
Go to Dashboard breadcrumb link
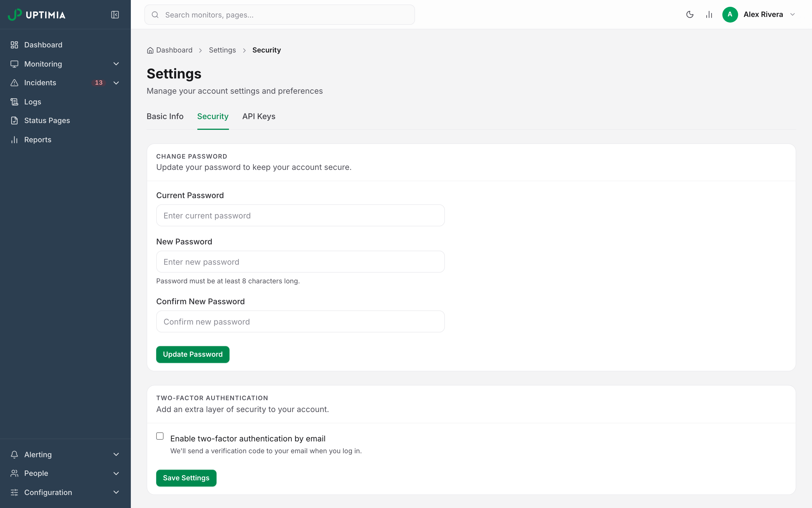[174, 50]
